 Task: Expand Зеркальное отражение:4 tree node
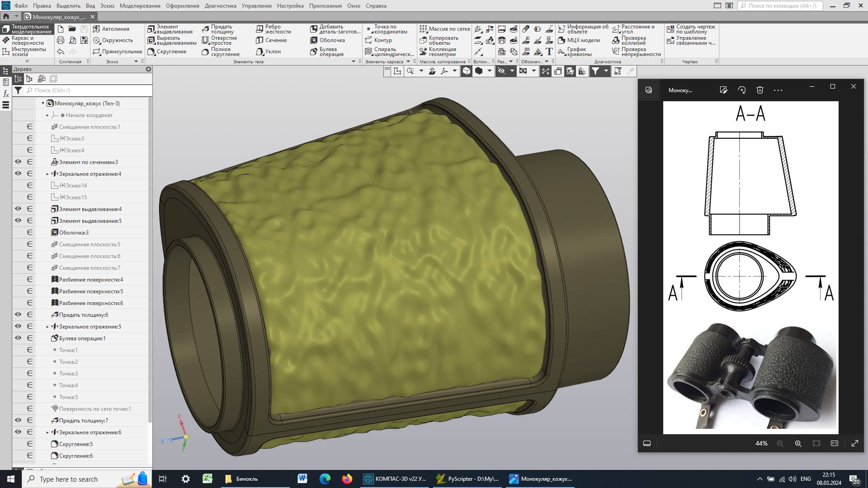pyautogui.click(x=47, y=174)
